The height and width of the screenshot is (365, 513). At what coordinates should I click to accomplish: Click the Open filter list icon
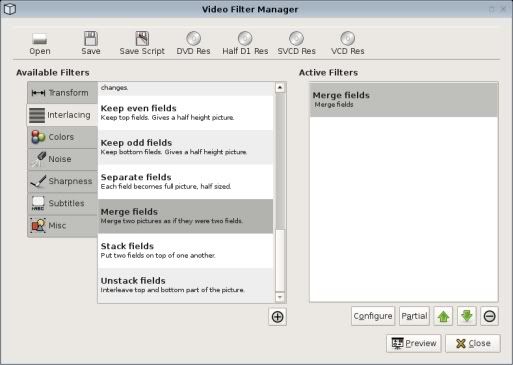coord(40,39)
